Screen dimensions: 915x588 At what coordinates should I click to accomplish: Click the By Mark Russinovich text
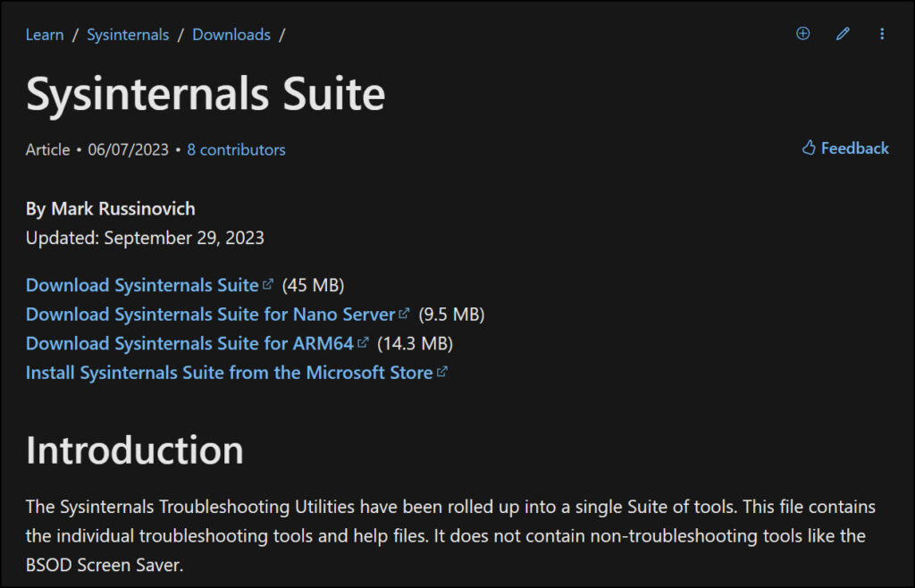(x=110, y=209)
